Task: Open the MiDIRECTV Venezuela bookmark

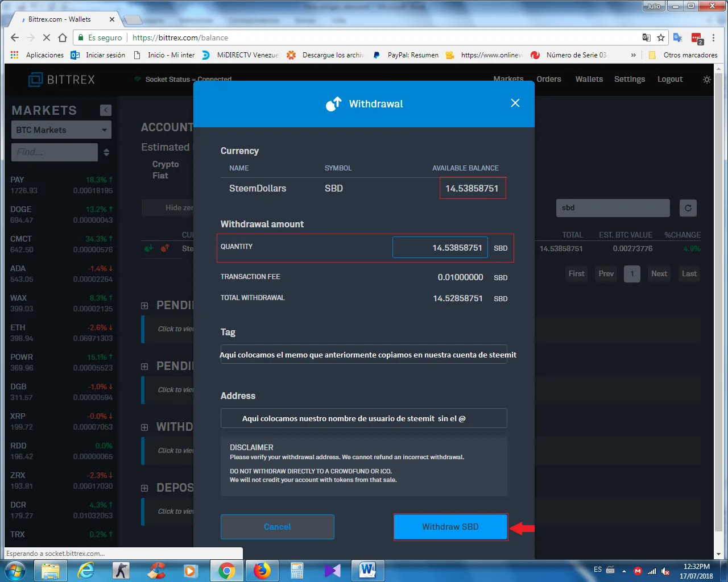Action: (241, 55)
